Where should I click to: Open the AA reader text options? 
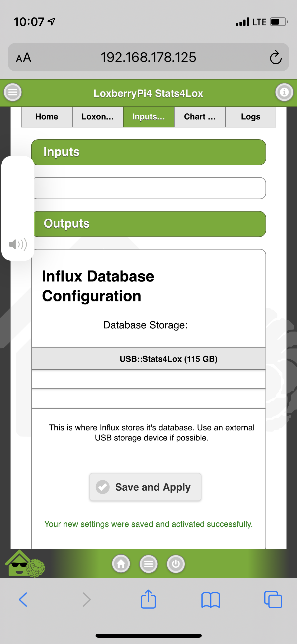coord(23,57)
